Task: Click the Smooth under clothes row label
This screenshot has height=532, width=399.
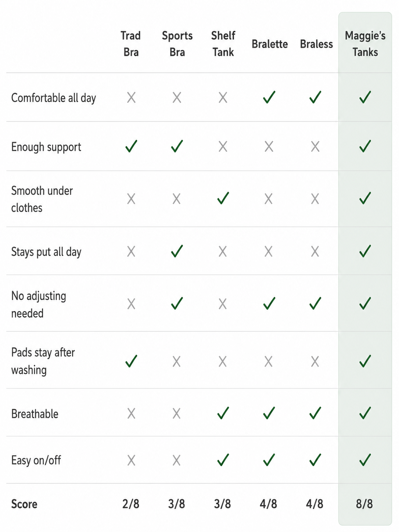Action: point(42,199)
